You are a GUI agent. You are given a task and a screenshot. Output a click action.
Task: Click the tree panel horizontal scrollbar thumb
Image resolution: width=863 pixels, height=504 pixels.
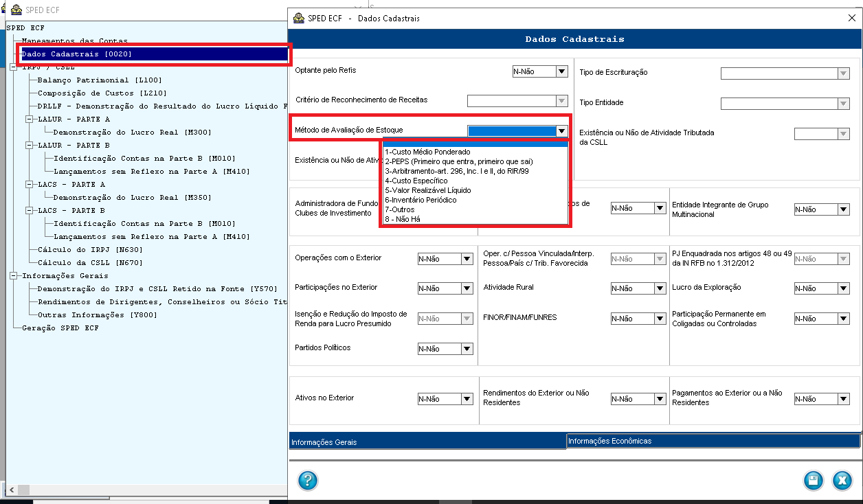click(23, 490)
